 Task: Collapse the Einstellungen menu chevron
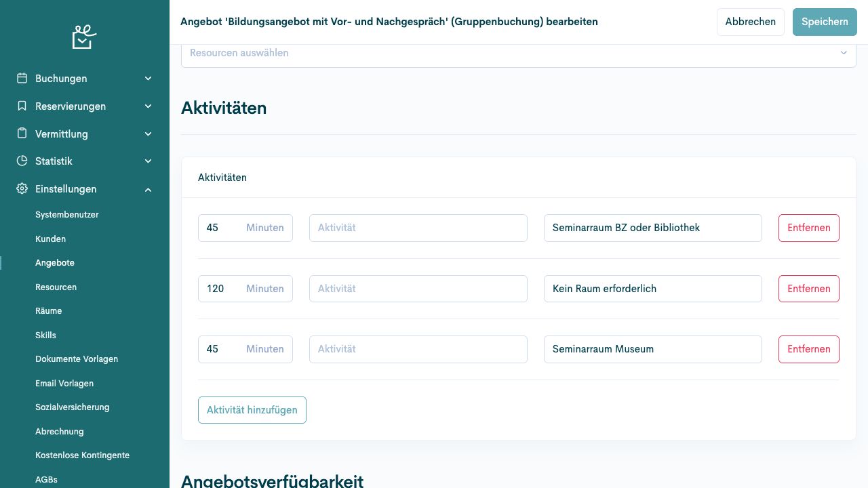coord(148,189)
